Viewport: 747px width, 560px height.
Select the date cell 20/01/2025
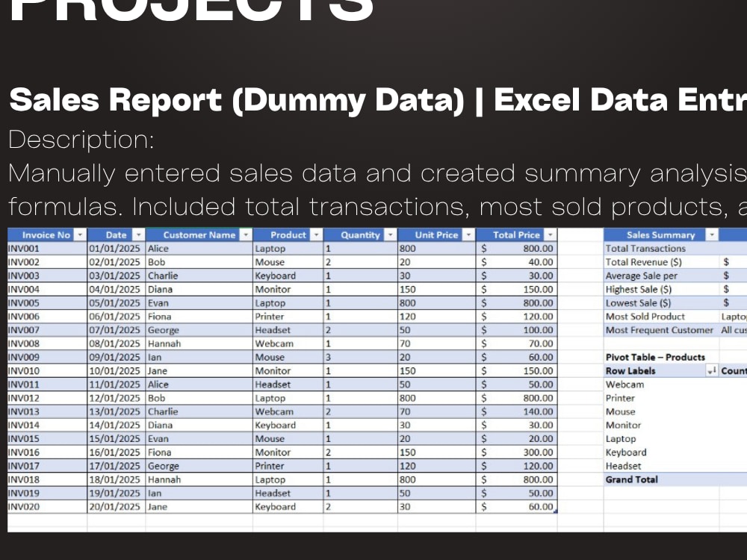pyautogui.click(x=117, y=507)
